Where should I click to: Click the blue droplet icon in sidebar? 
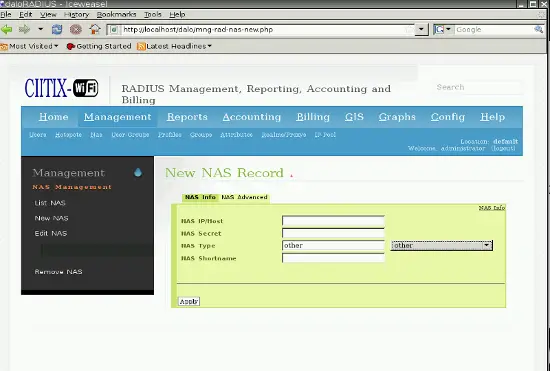138,172
